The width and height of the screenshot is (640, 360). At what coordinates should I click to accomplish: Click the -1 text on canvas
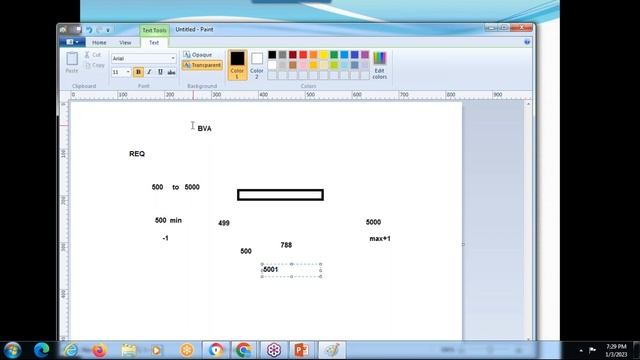[165, 238]
